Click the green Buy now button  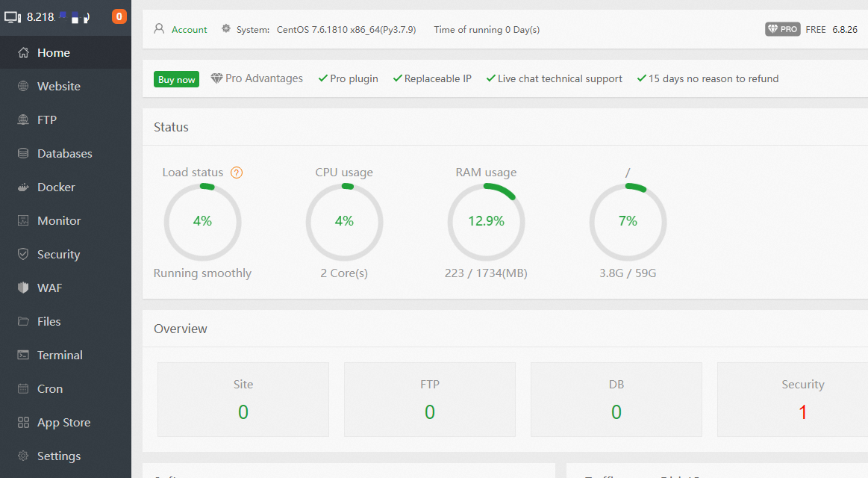click(177, 79)
